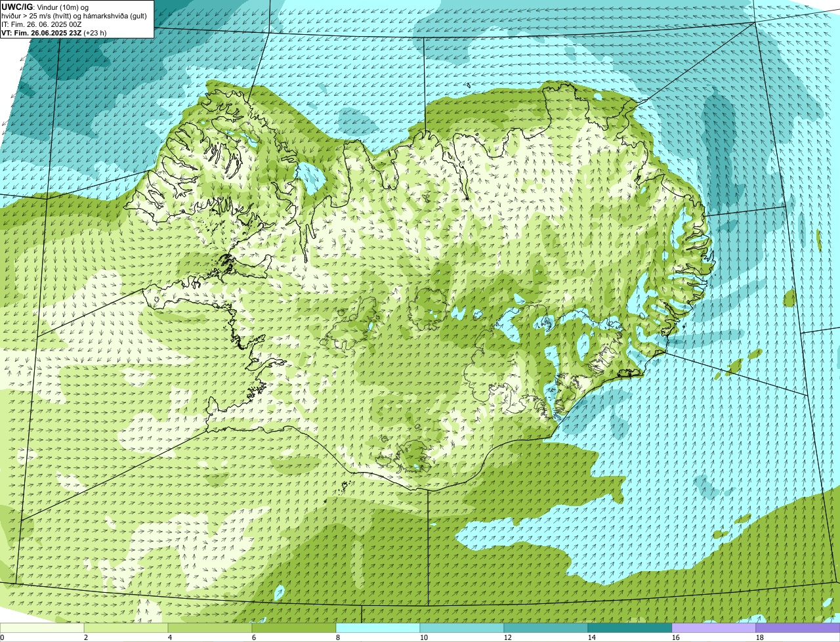The width and height of the screenshot is (840, 642).
Task: Click the VT: Fim. 26.06.2025 23Z valid time
Action: pyautogui.click(x=41, y=33)
